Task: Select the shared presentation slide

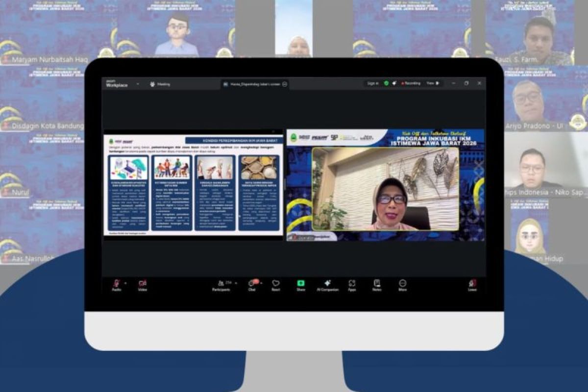Action: (x=194, y=185)
